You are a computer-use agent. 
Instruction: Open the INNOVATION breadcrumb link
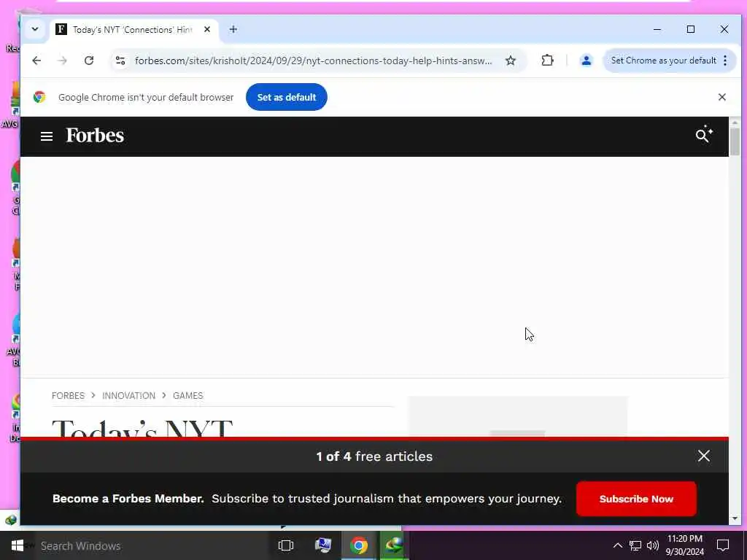tap(128, 396)
